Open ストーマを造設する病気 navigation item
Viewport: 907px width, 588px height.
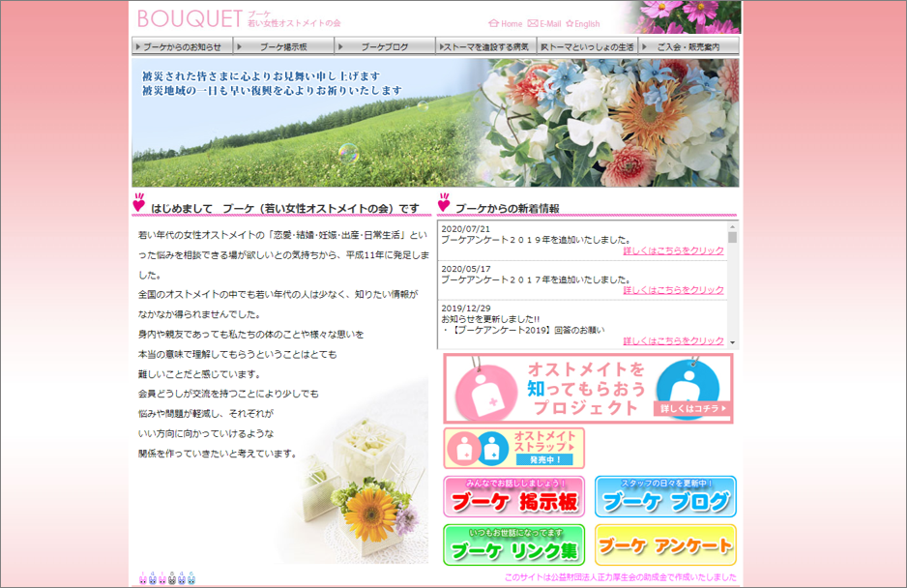[x=485, y=46]
